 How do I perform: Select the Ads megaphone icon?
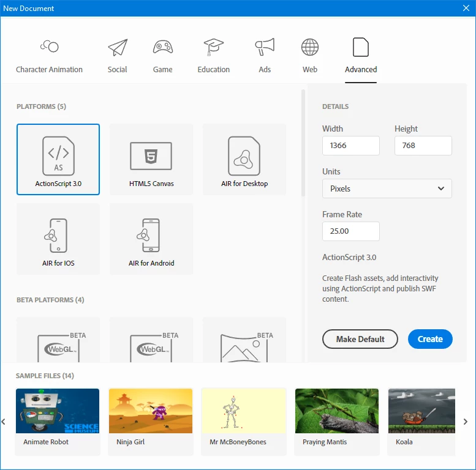tap(265, 47)
